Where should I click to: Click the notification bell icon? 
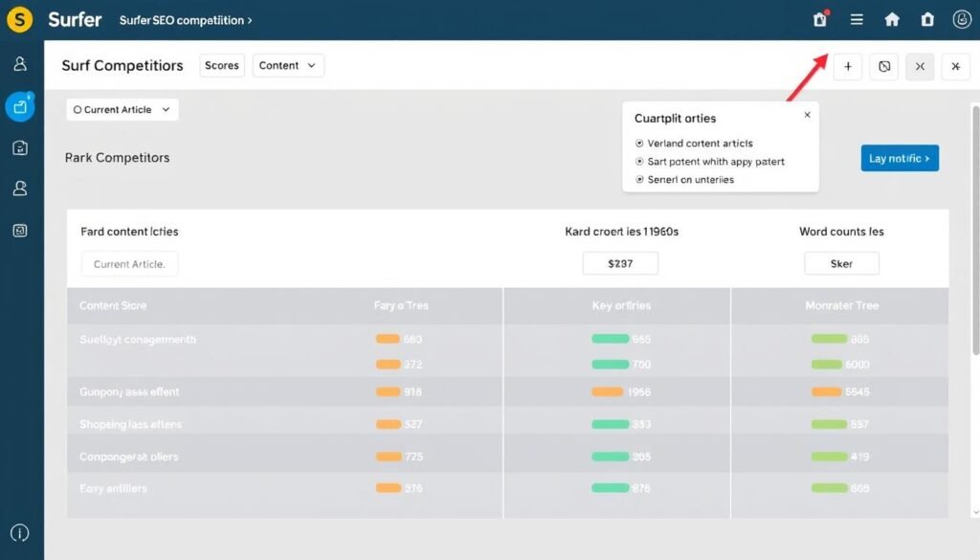(x=819, y=19)
